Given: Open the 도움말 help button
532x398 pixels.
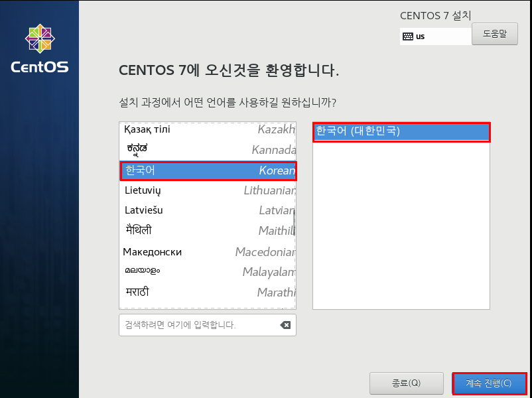Looking at the screenshot, I should tap(495, 34).
